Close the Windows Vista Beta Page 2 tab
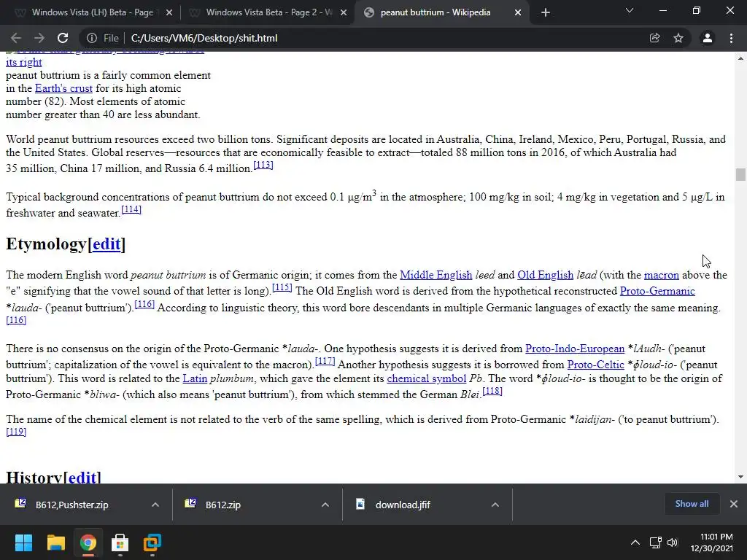 point(344,13)
